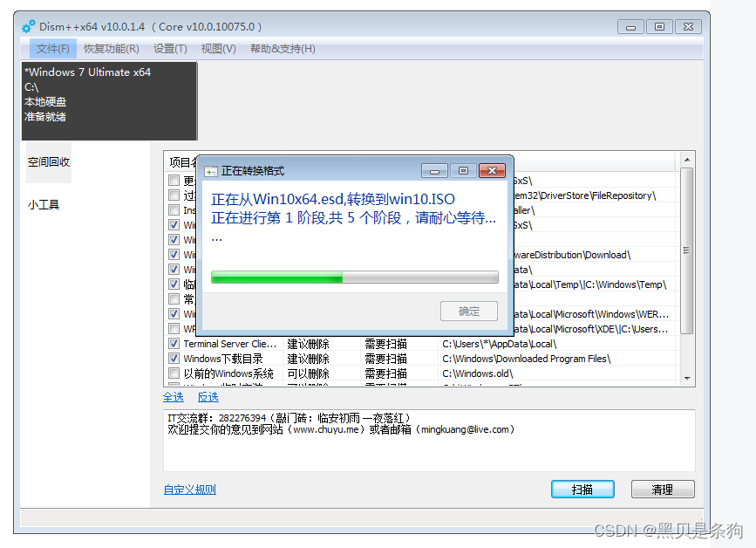Open the 帮助&支持(H) menu
Image resolution: width=756 pixels, height=548 pixels.
click(283, 49)
